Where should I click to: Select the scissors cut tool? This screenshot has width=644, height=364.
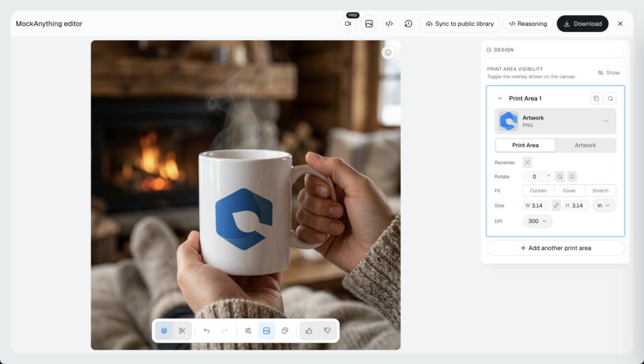pyautogui.click(x=182, y=331)
